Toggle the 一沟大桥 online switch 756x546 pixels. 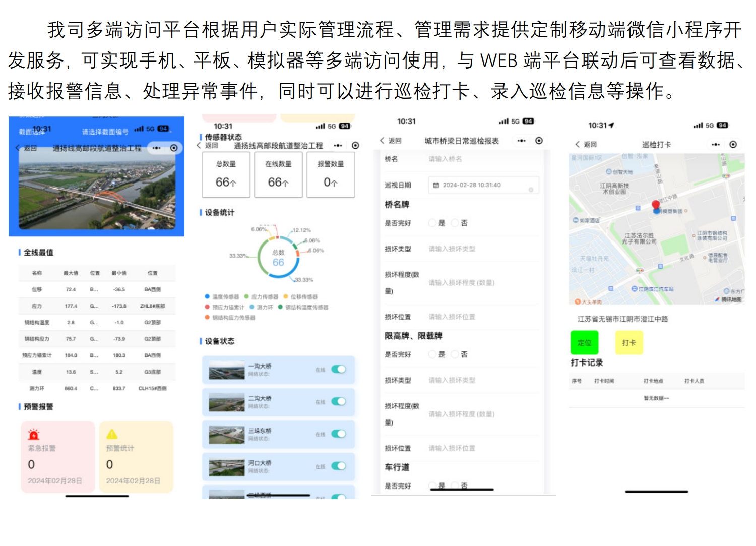[339, 370]
